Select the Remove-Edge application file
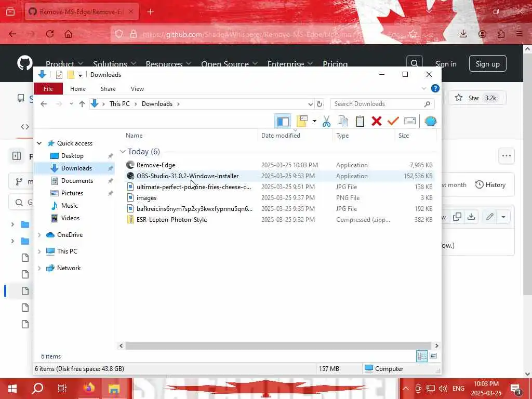532x399 pixels. [x=279, y=165]
